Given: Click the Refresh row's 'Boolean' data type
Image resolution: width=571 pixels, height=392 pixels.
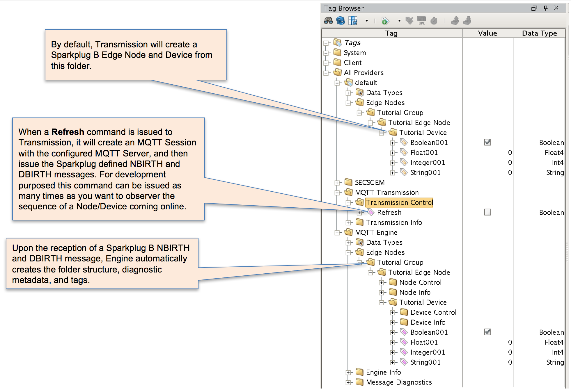Looking at the screenshot, I should (x=552, y=213).
